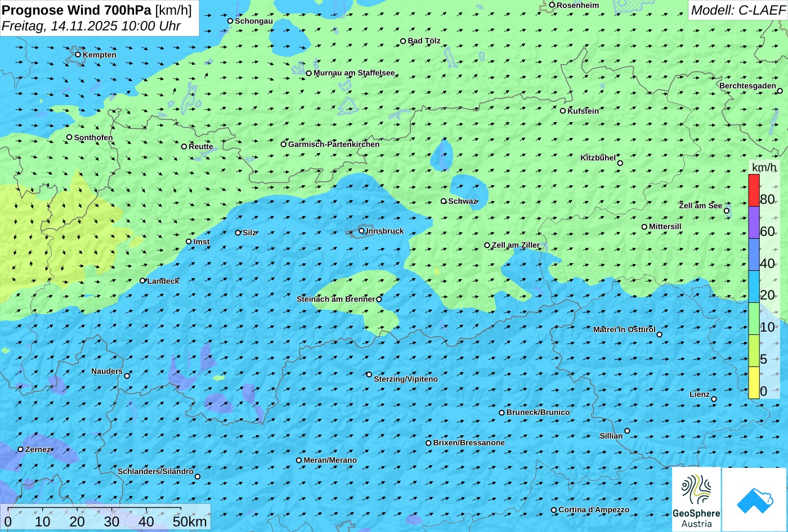The width and height of the screenshot is (788, 532).
Task: Click the yellow 0 km/h legend swatch
Action: coord(754,383)
